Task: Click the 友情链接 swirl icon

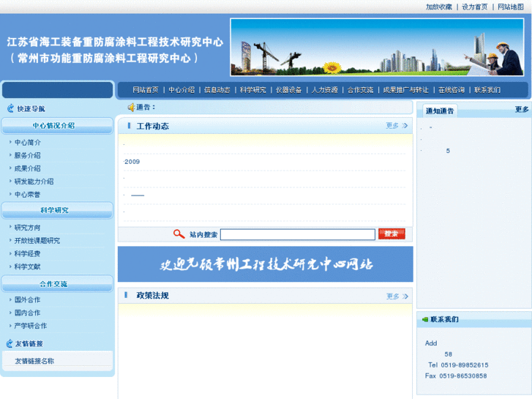Action: [10, 343]
